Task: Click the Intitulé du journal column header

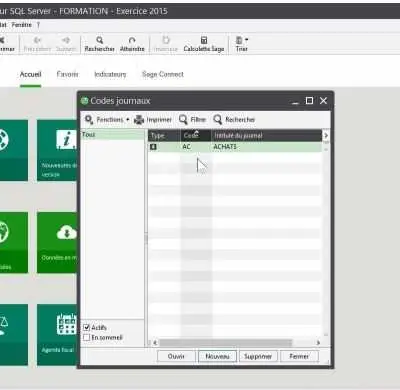Action: coord(266,136)
